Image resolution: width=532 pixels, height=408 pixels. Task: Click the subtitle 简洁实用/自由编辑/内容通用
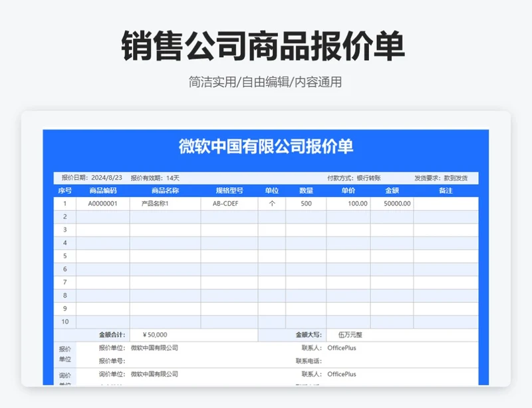tap(265, 83)
